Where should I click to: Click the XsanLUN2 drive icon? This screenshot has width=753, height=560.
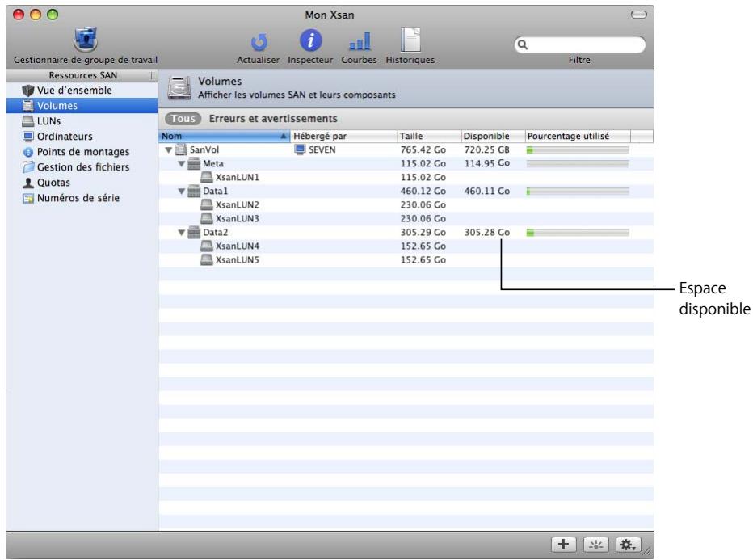pyautogui.click(x=207, y=204)
